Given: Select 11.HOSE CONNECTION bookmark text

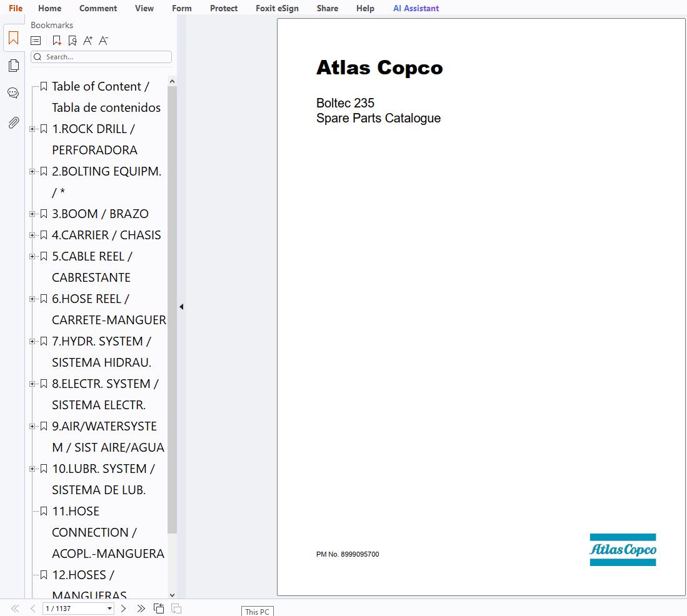Looking at the screenshot, I should pyautogui.click(x=108, y=532).
